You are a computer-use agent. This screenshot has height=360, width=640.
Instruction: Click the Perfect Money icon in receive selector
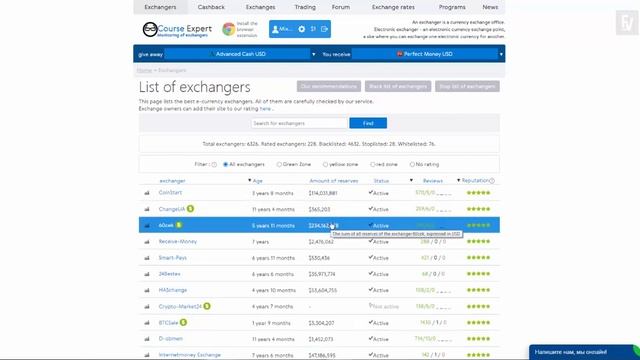coord(400,54)
